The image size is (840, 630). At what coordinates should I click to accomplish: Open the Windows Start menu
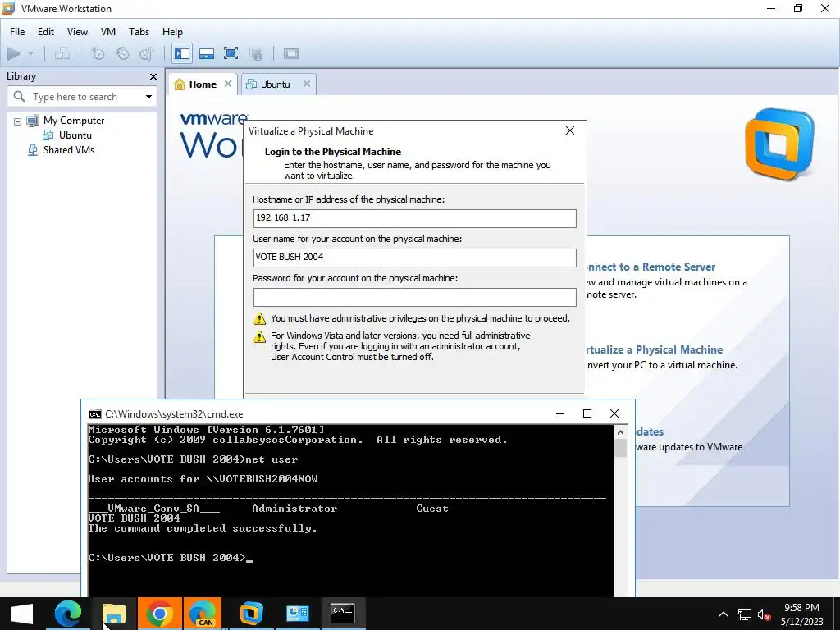pyautogui.click(x=22, y=614)
